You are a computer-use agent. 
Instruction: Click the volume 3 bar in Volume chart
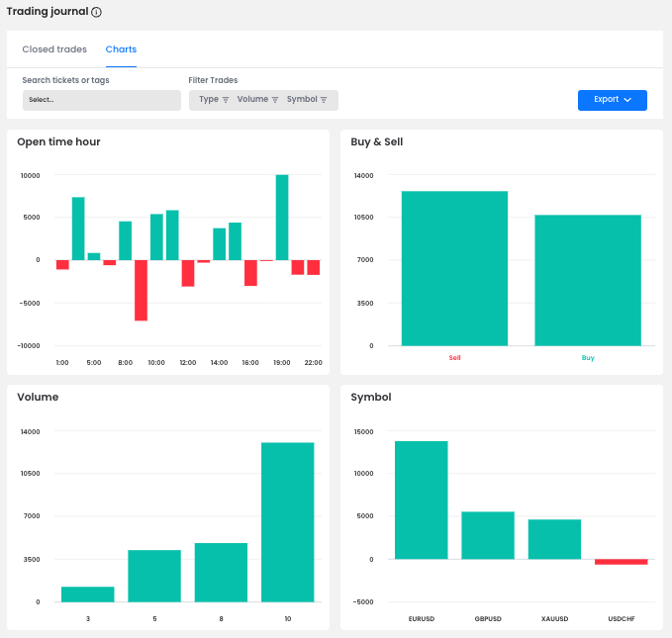(87, 593)
